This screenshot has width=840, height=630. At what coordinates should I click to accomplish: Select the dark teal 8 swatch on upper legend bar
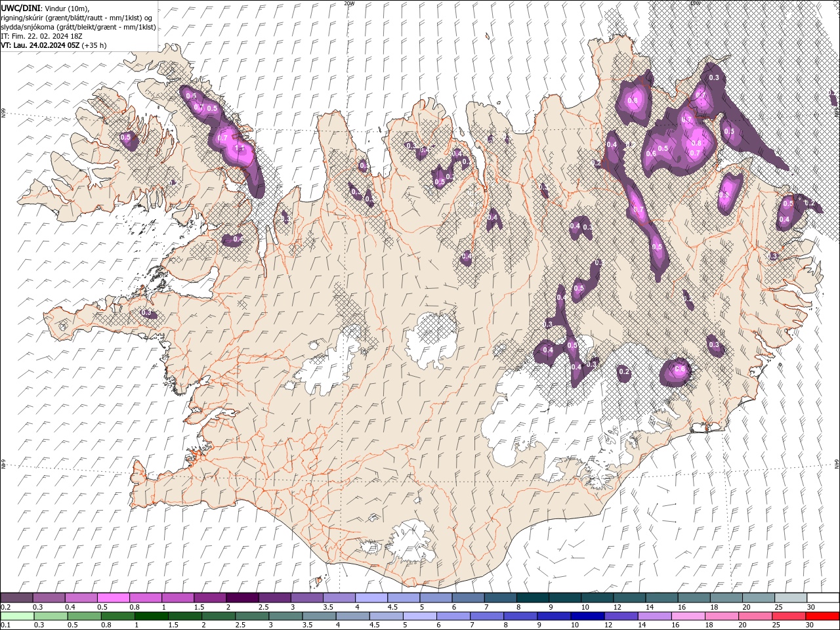click(532, 598)
